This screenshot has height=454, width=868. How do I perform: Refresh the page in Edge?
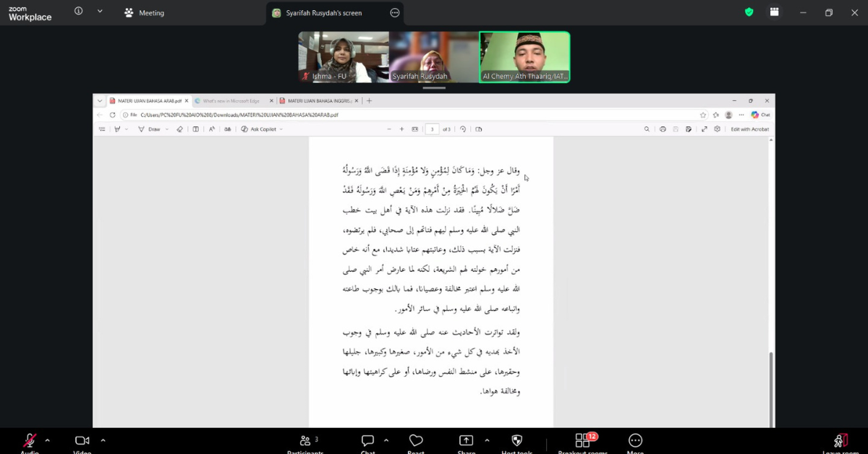coord(112,115)
